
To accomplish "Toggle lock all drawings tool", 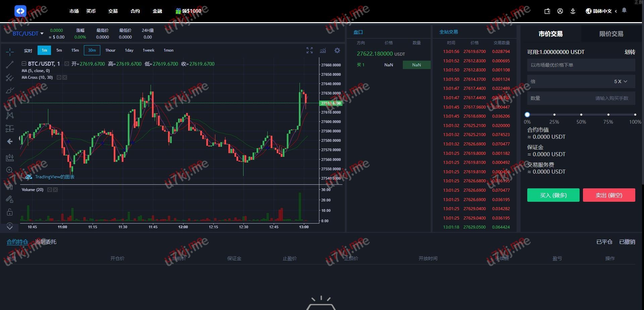I will 10,212.
